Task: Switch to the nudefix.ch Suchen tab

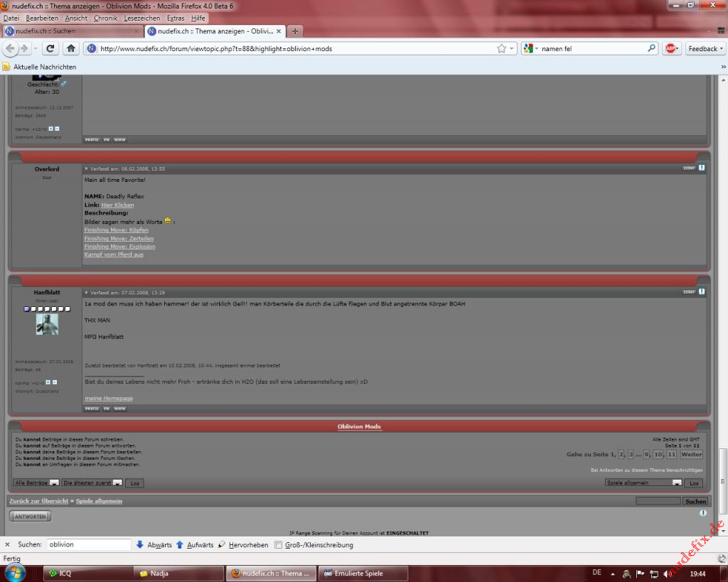Action: tap(71, 31)
